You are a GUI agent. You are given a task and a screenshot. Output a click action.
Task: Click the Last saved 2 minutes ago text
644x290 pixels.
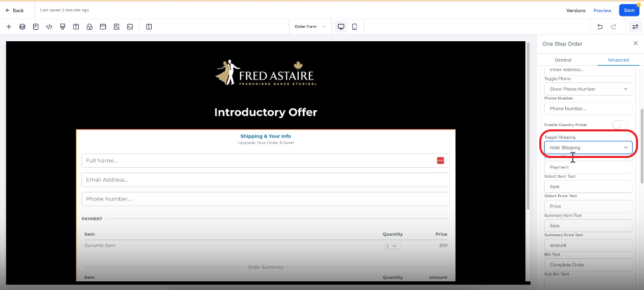(64, 10)
